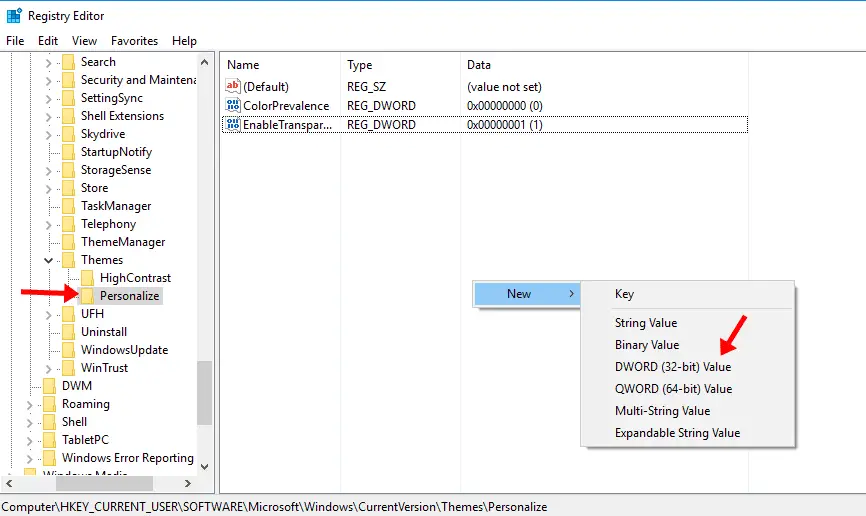The image size is (866, 516).
Task: Click the Uninstall folder icon
Action: pyautogui.click(x=68, y=332)
